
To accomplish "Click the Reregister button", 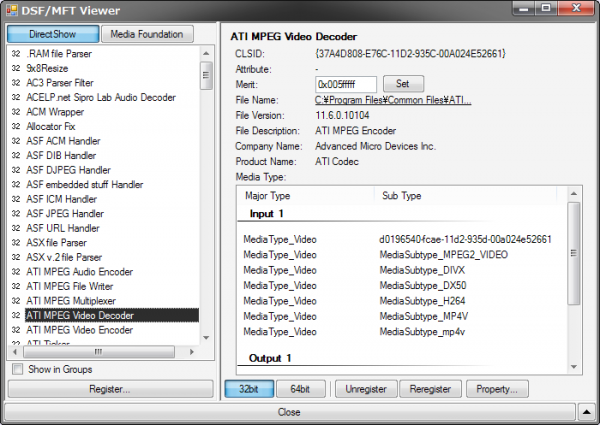I will point(430,389).
